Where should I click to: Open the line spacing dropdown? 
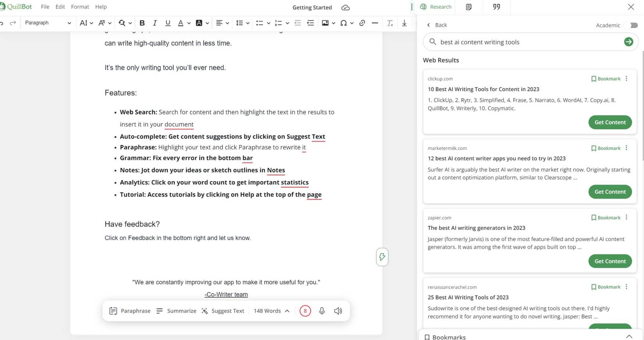pyautogui.click(x=242, y=23)
